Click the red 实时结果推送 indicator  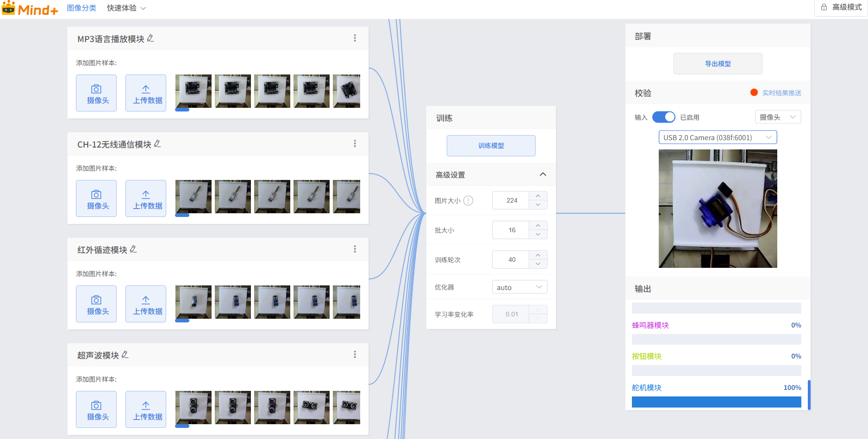(754, 93)
